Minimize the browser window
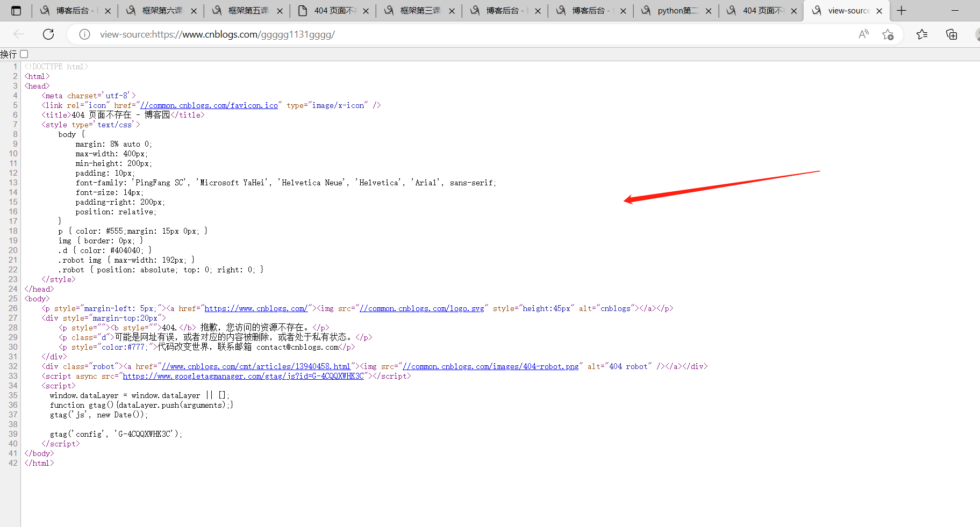980x527 pixels. coord(955,11)
